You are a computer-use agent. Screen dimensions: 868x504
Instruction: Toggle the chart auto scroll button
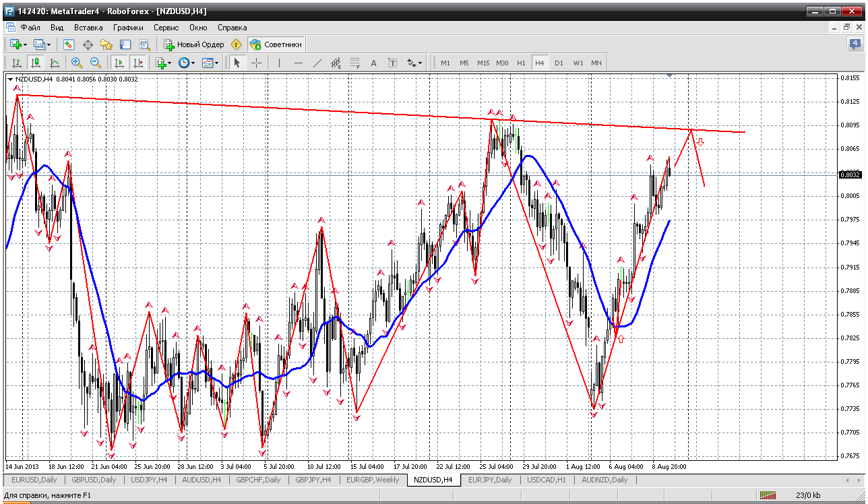click(x=119, y=63)
